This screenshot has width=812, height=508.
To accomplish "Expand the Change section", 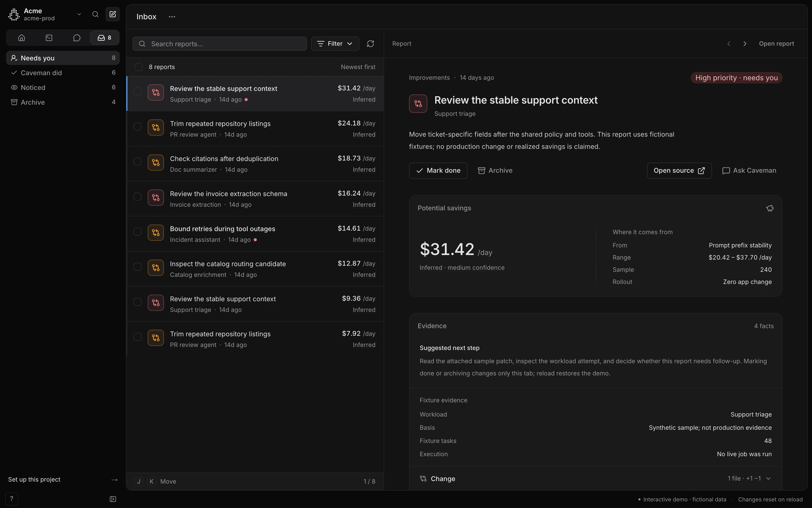I will (x=596, y=479).
